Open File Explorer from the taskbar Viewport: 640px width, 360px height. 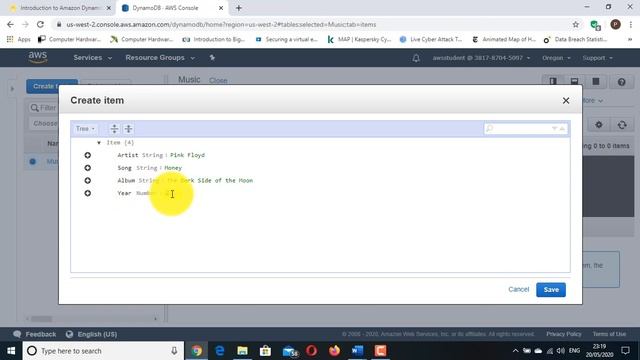[x=242, y=351]
